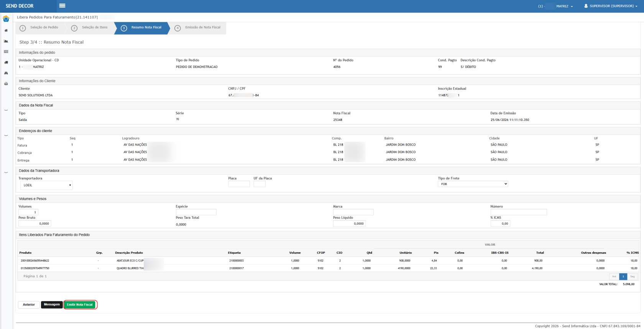
Task: Click the truck icon in the sidebar
Action: coord(6,62)
